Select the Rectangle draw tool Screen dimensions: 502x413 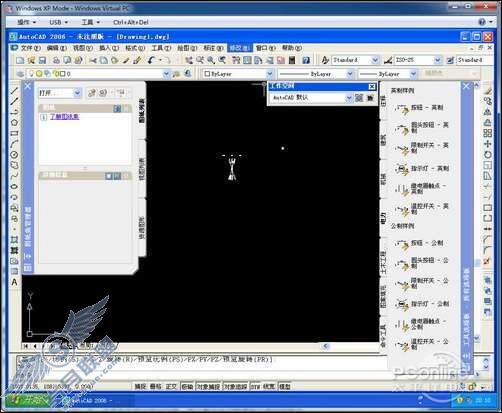tap(14, 133)
